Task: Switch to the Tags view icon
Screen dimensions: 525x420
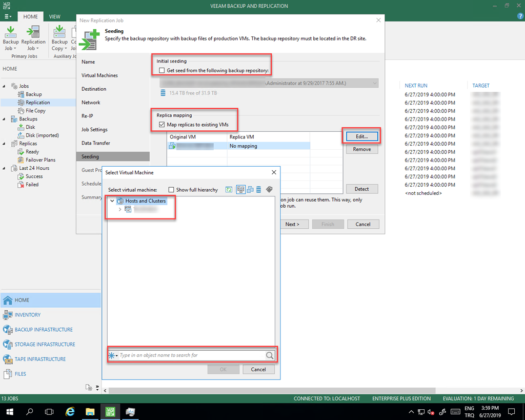Action: pos(269,190)
